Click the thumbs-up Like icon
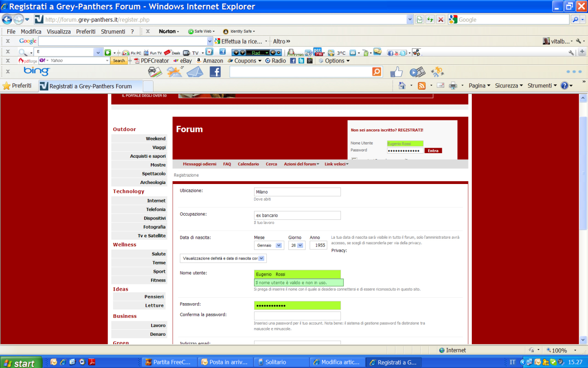Image resolution: width=588 pixels, height=368 pixels. click(396, 72)
